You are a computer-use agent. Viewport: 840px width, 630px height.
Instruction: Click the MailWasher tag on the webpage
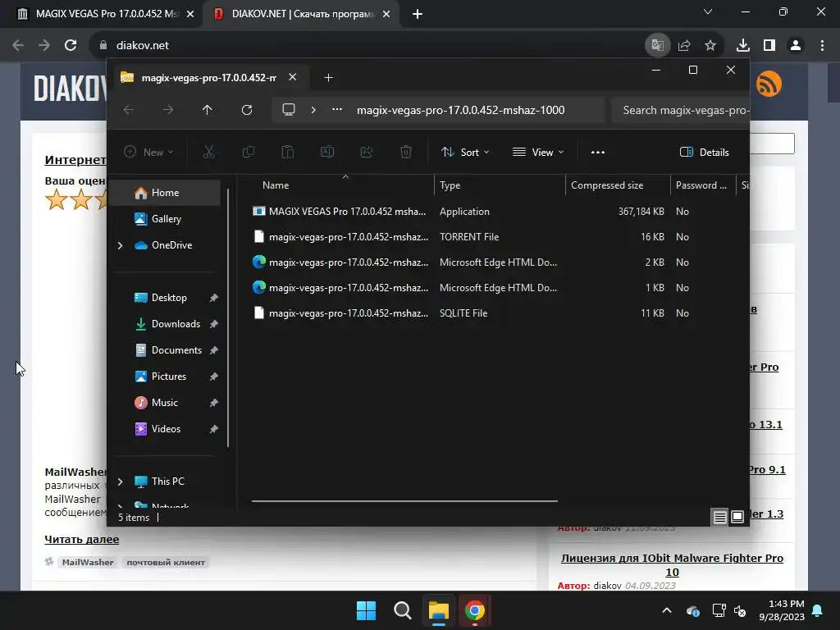point(87,562)
